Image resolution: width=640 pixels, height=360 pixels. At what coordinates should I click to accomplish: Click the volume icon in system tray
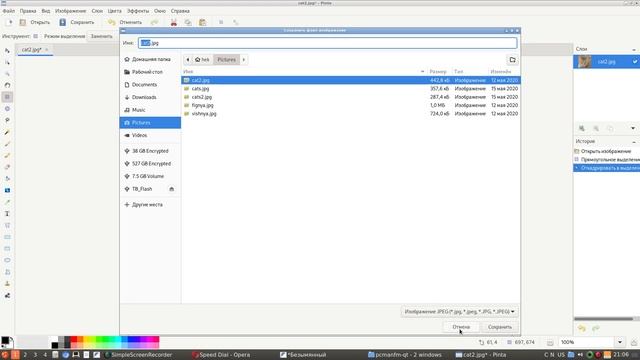coord(580,355)
